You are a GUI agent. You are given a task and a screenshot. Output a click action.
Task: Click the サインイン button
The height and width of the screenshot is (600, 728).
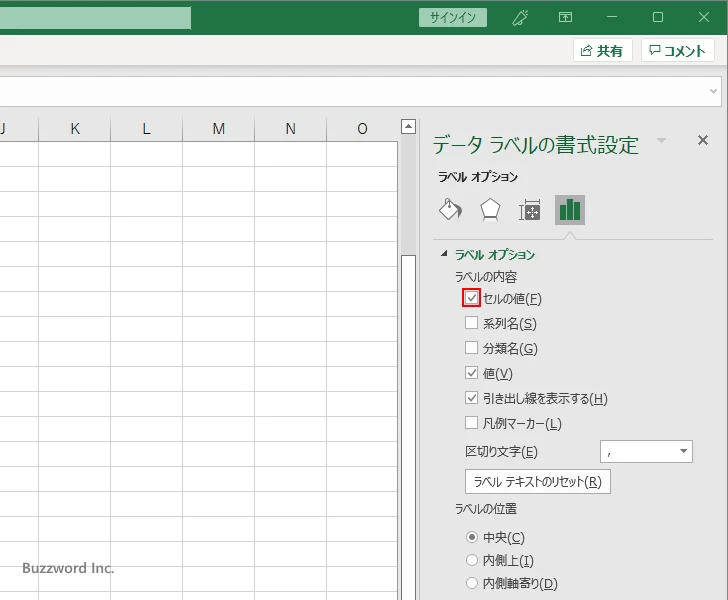453,18
